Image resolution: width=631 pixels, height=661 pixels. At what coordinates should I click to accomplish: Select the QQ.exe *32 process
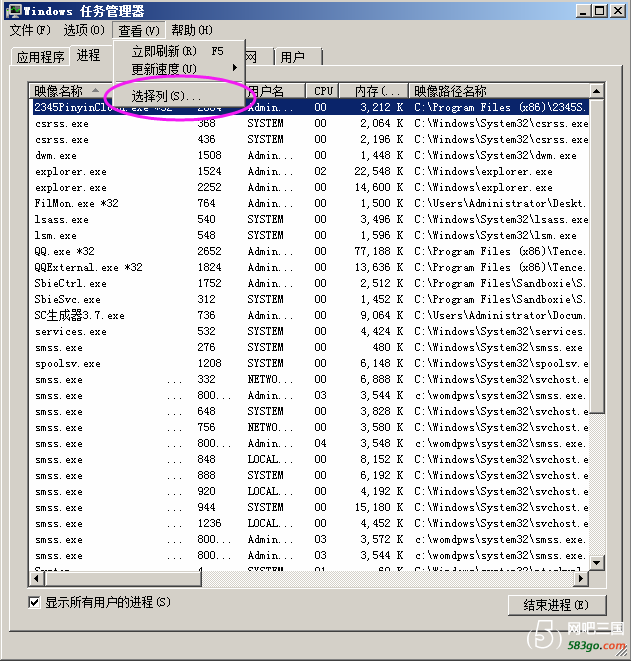tap(310, 252)
